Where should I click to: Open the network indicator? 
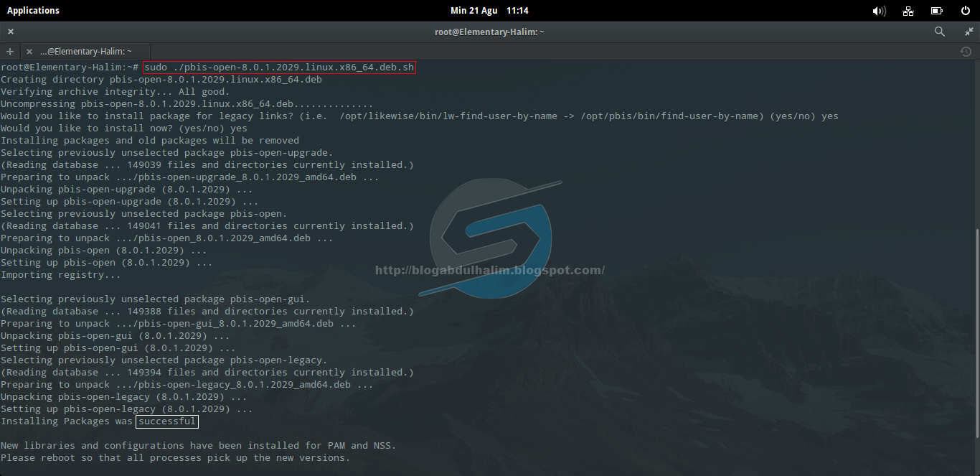[x=908, y=11]
